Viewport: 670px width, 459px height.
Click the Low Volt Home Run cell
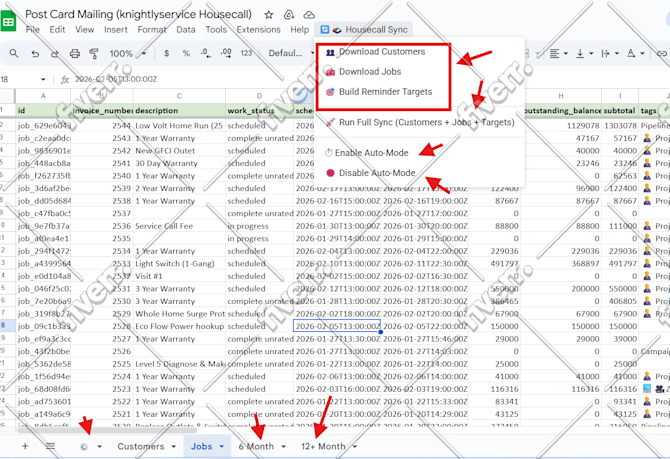179,126
